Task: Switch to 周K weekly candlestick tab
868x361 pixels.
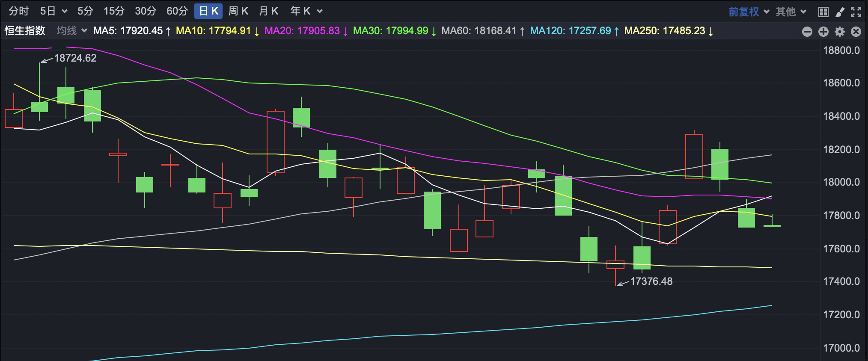Action: (238, 11)
